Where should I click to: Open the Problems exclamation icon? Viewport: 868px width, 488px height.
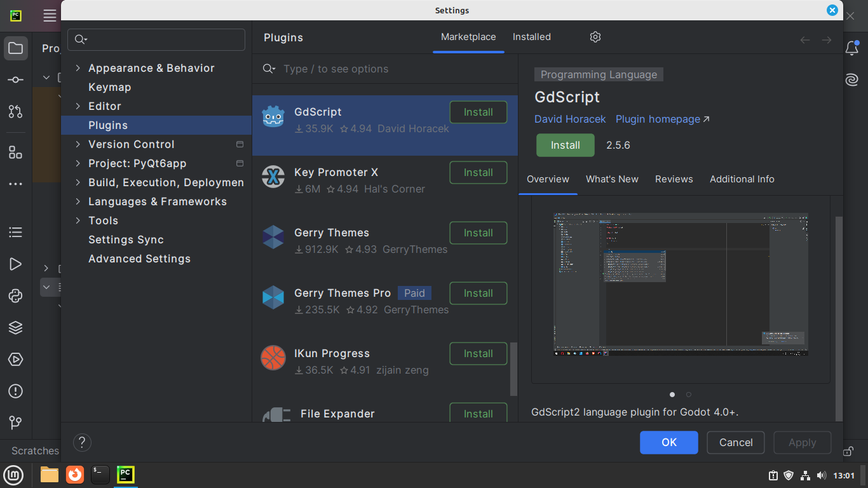click(16, 391)
